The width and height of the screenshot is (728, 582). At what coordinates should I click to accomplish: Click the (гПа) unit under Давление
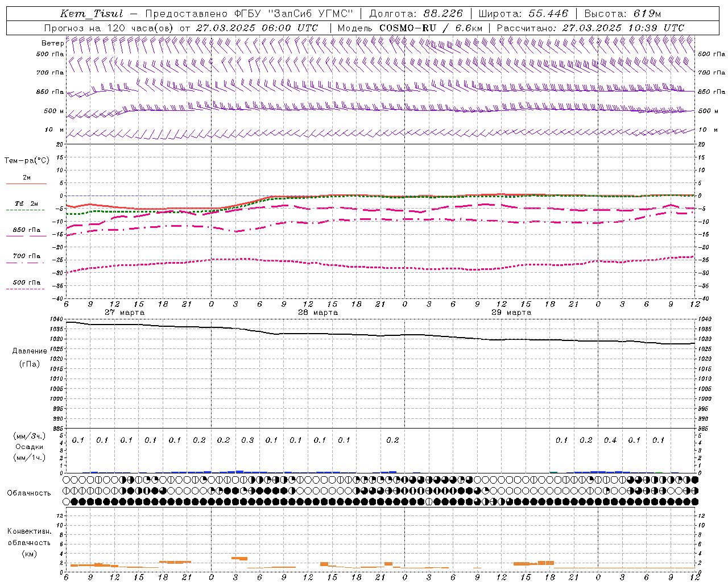point(29,364)
